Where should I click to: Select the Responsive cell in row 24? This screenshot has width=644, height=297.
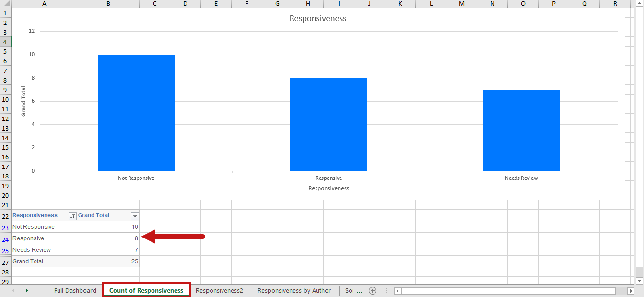pyautogui.click(x=44, y=238)
